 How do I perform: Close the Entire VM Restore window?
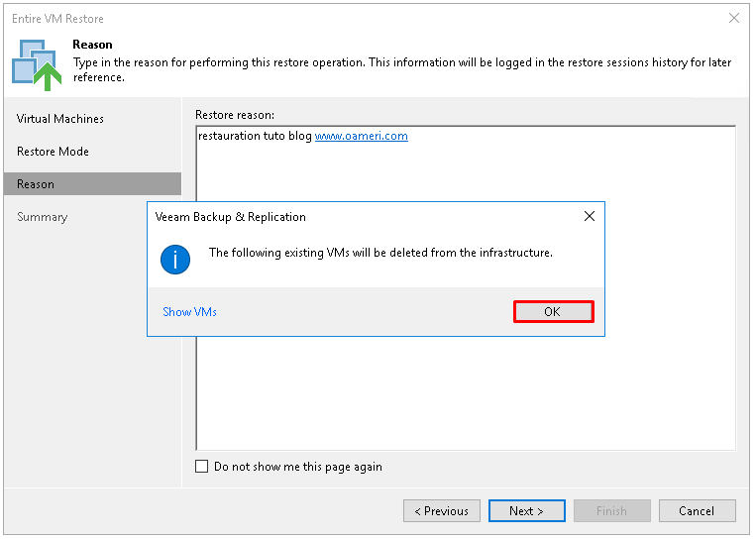click(x=734, y=18)
